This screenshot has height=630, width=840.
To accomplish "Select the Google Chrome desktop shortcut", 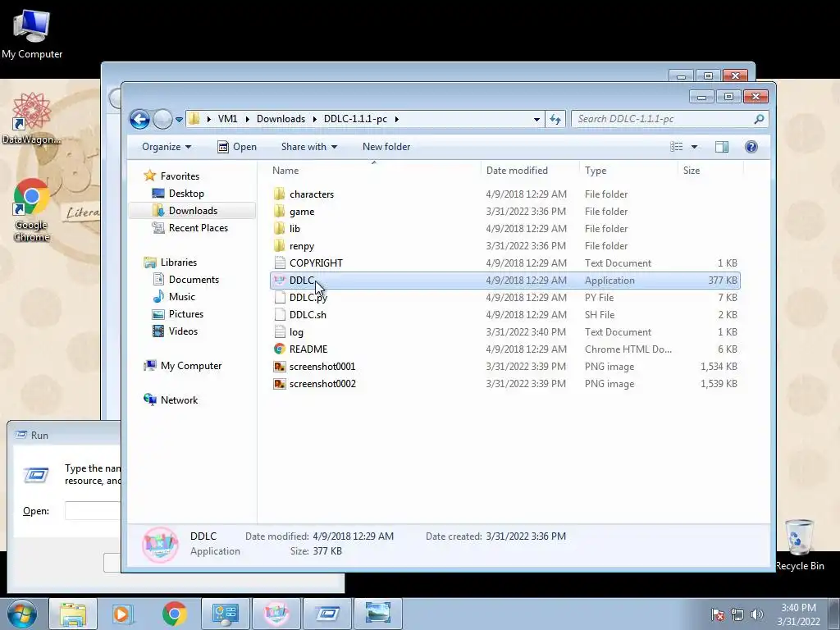I will coord(31,210).
